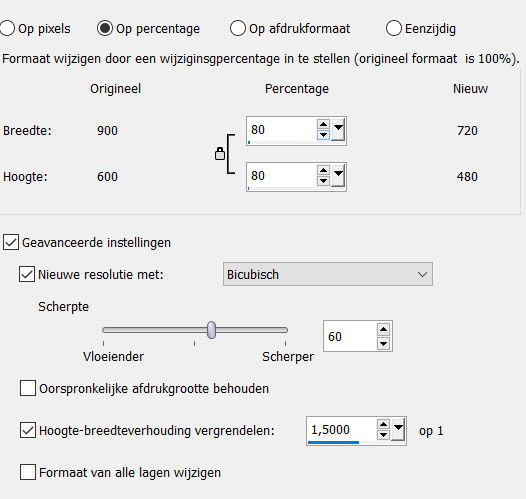Enable Oorspronkelijke afdrukgrootte behouden
526x499 pixels.
pyautogui.click(x=28, y=388)
